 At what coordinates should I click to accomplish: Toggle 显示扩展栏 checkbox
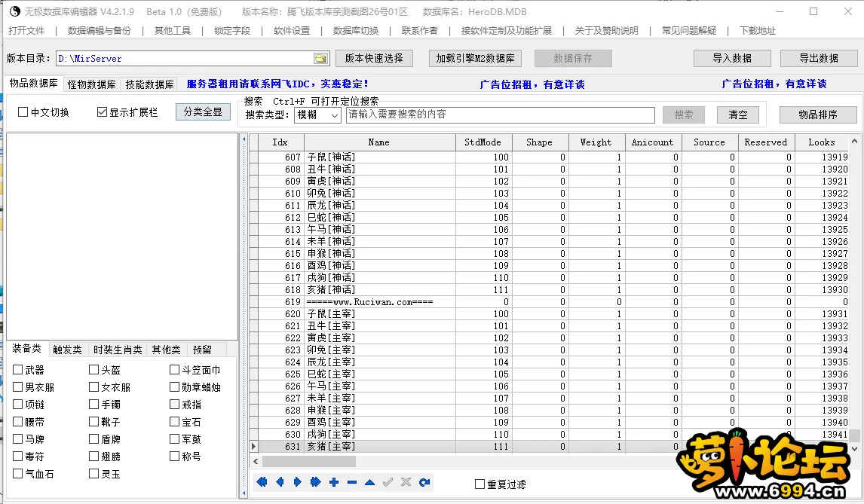(x=102, y=111)
